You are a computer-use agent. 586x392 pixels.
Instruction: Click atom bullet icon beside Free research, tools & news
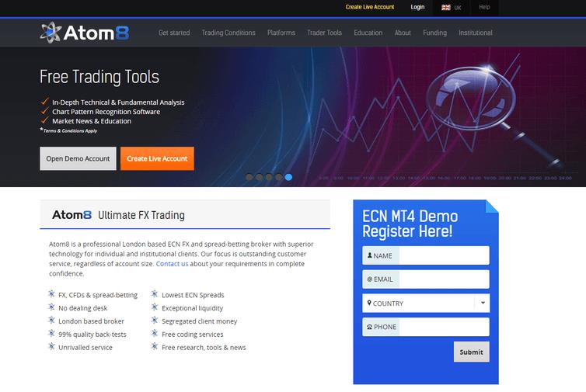click(155, 346)
